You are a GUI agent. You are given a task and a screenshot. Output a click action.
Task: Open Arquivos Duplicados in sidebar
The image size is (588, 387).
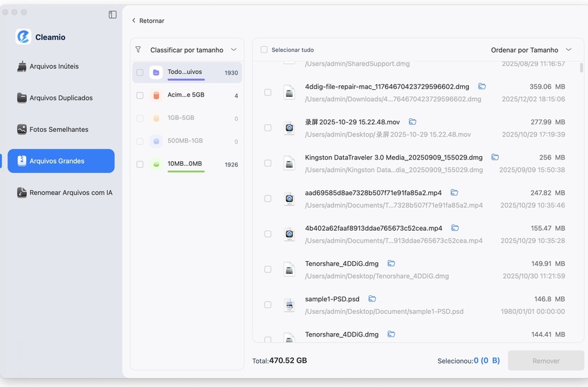61,98
